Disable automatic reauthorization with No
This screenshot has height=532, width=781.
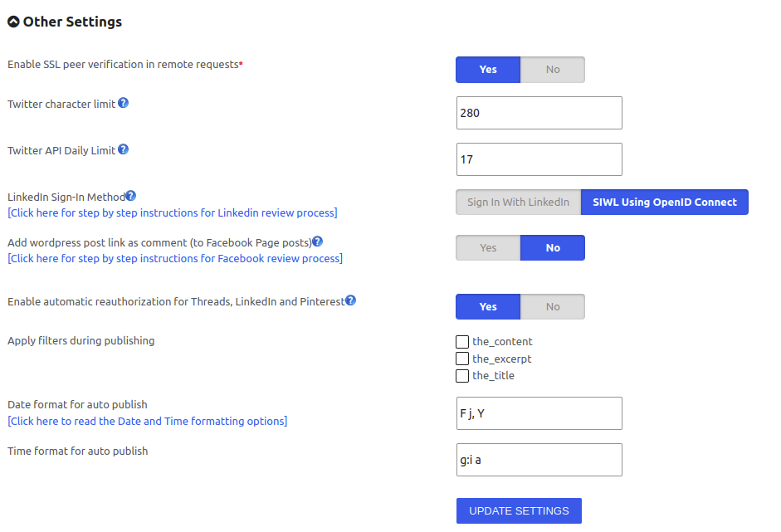(x=553, y=307)
